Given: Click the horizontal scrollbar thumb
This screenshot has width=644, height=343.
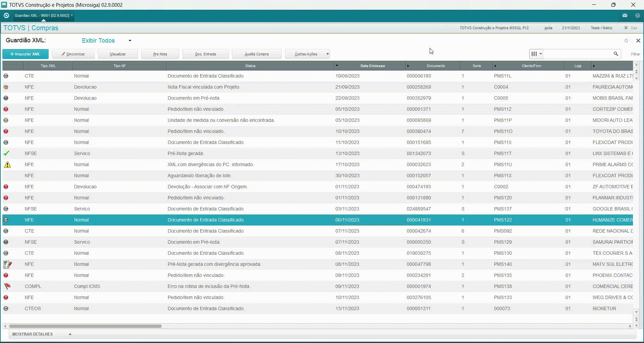Looking at the screenshot, I should point(85,326).
